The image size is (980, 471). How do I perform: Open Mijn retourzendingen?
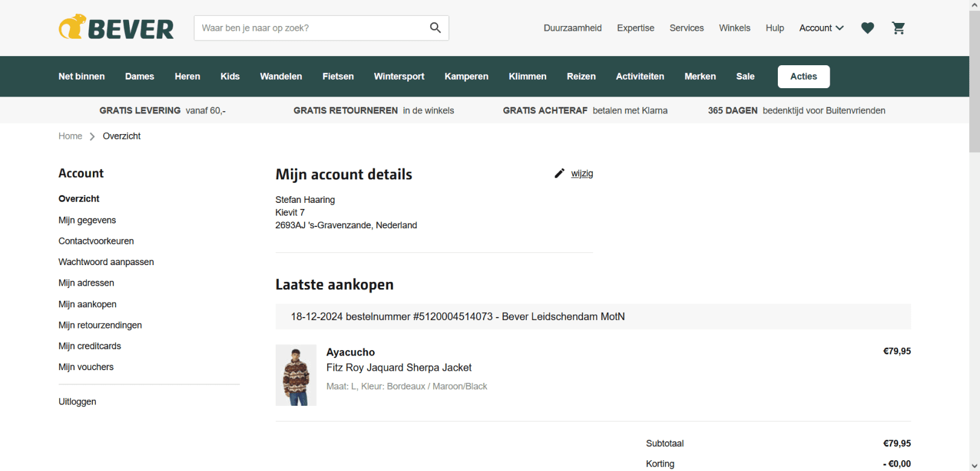pos(100,325)
